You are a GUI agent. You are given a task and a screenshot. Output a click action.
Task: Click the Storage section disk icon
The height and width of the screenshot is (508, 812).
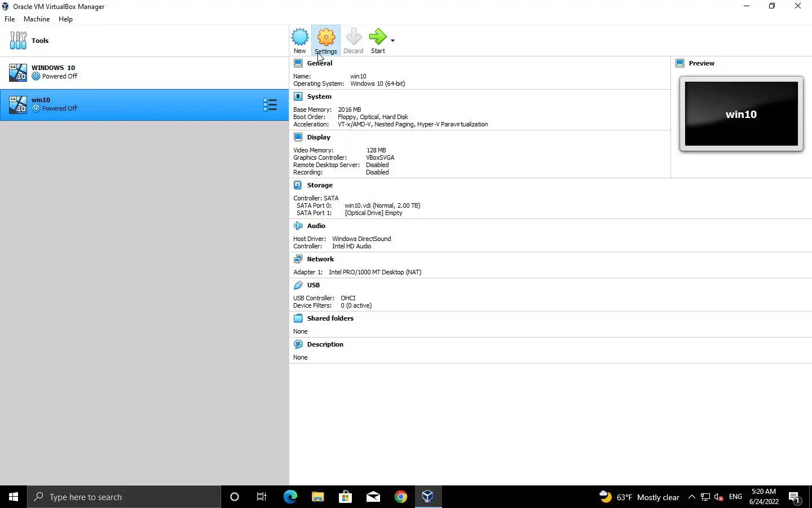point(298,185)
